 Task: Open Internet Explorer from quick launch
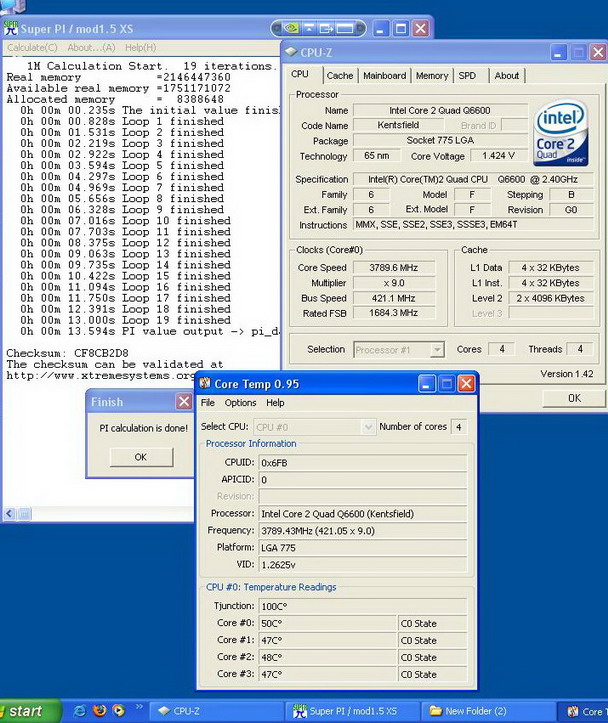point(79,711)
